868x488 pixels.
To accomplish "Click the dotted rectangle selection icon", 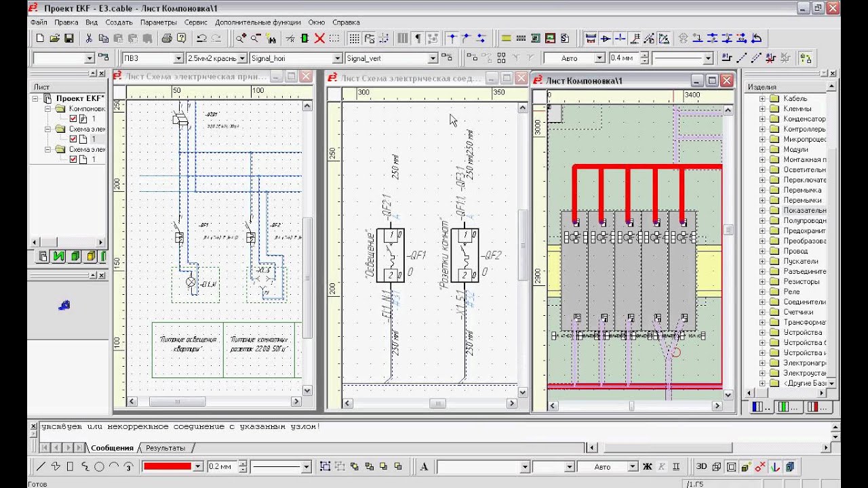I will (x=334, y=38).
